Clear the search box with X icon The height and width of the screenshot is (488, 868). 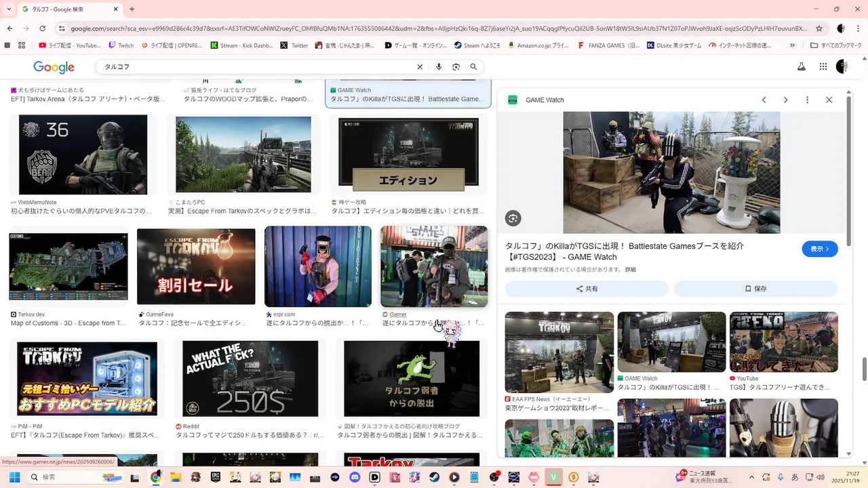coord(420,67)
